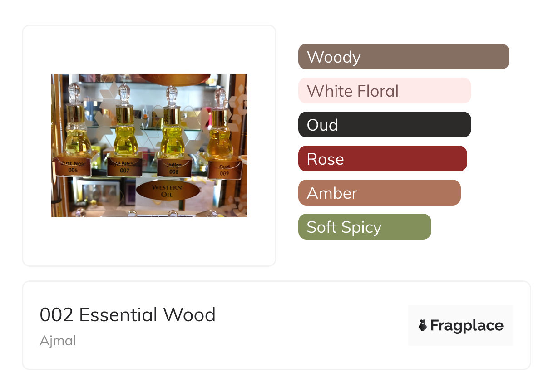Click the Amber accord bar
553x392 pixels.
click(x=379, y=193)
